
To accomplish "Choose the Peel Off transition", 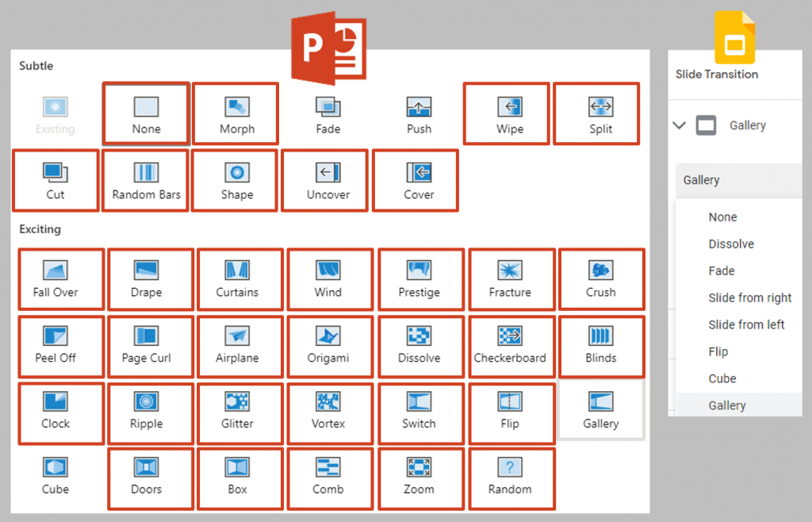I will point(61,347).
